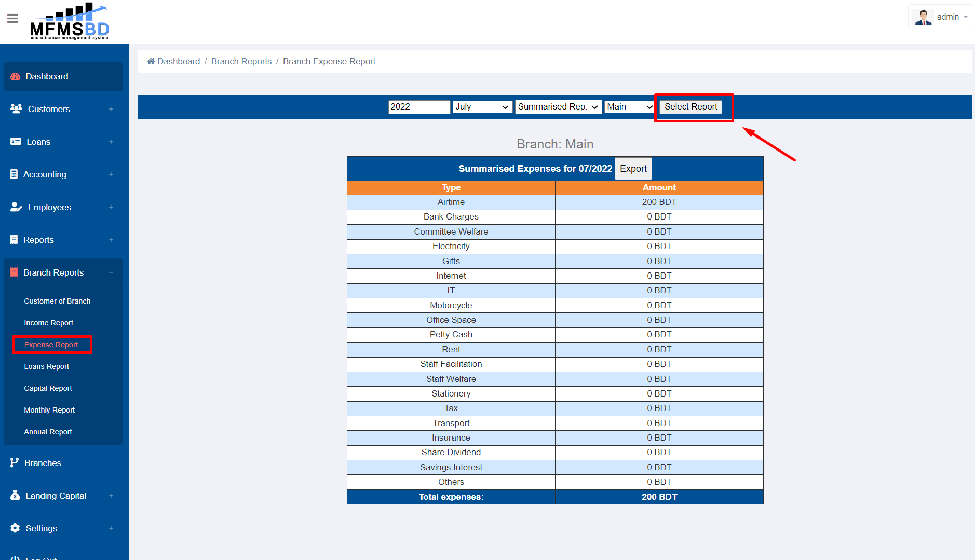Open the Summarised Rep. type dropdown
This screenshot has height=560, width=975.
pos(558,107)
